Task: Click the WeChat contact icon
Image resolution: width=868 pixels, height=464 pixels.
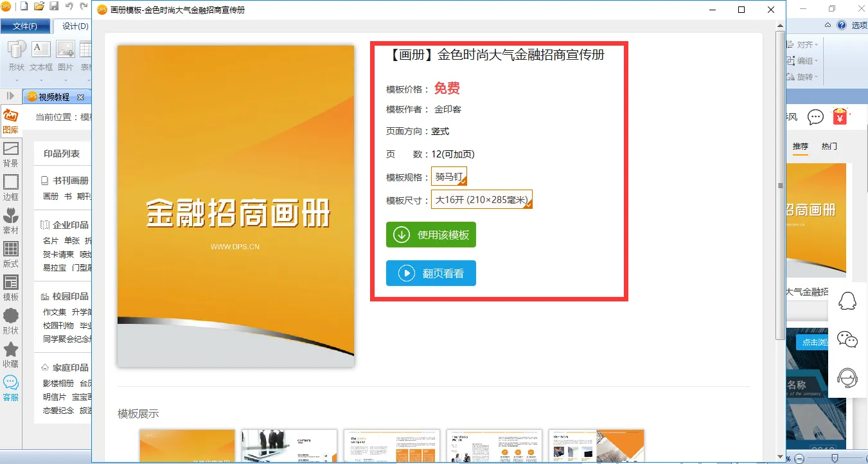Action: pyautogui.click(x=848, y=339)
